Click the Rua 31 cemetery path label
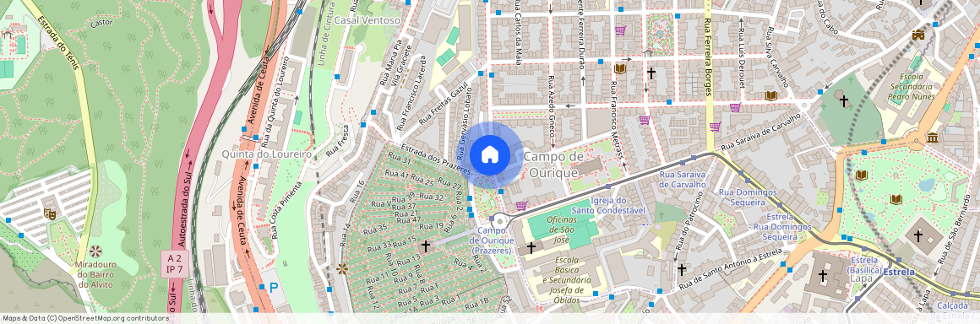Image resolution: width=980 pixels, height=324 pixels. 400,159
